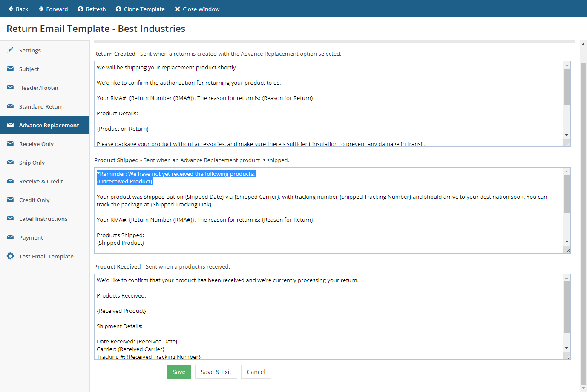The height and width of the screenshot is (392, 587).
Task: Cancel the template edits
Action: tap(256, 372)
